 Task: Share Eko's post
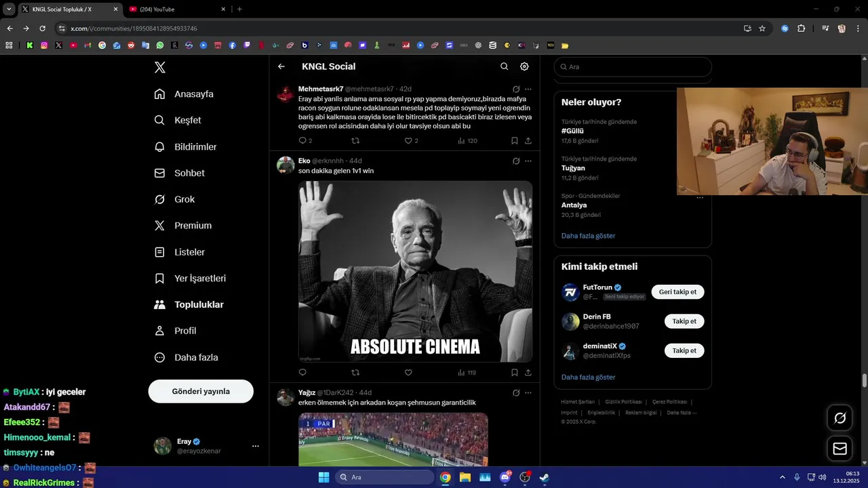(528, 372)
